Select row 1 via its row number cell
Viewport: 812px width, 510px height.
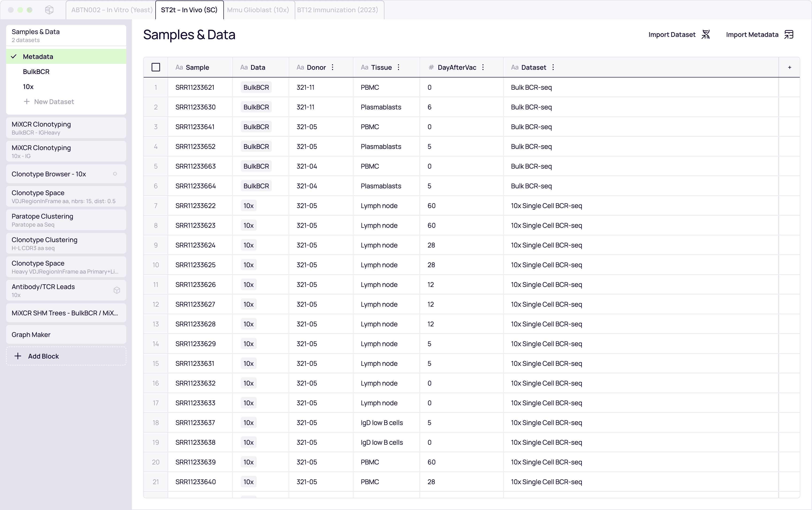[156, 87]
